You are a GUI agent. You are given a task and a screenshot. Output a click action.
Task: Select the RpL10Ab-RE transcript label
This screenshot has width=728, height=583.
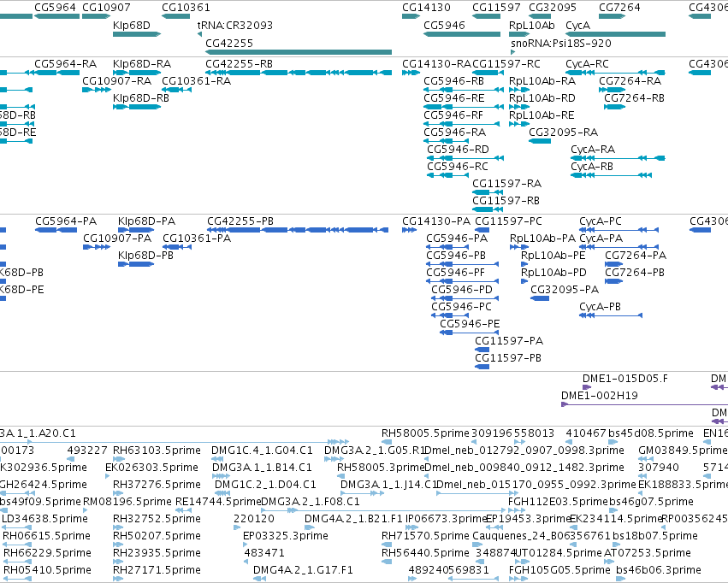(x=542, y=115)
